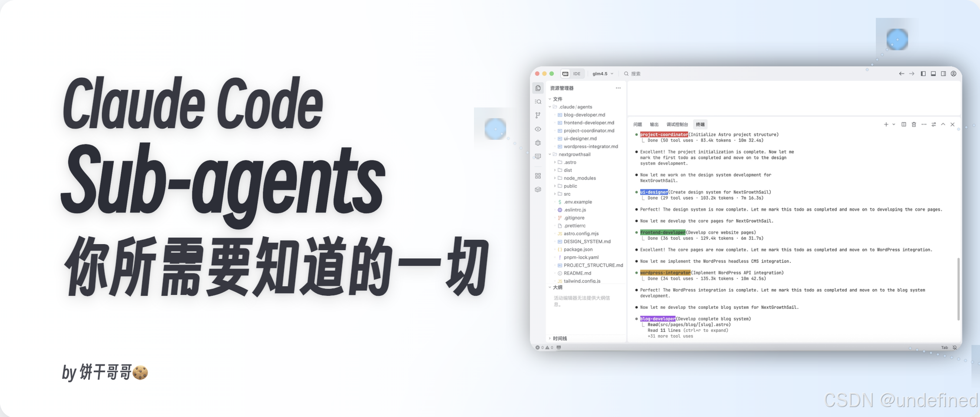Open the terminal panel settings sliders icon

pyautogui.click(x=934, y=125)
